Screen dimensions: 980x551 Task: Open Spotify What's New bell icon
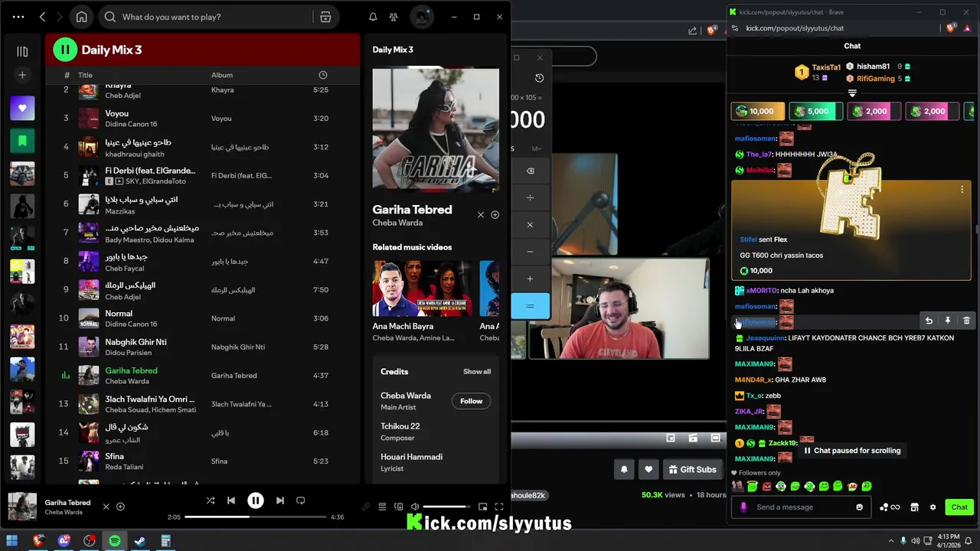tap(373, 17)
